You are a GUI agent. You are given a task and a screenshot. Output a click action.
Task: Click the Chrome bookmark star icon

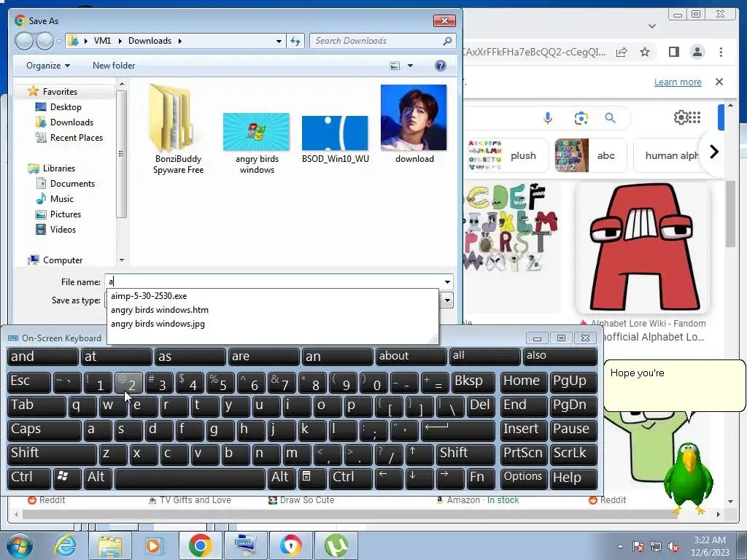click(645, 52)
